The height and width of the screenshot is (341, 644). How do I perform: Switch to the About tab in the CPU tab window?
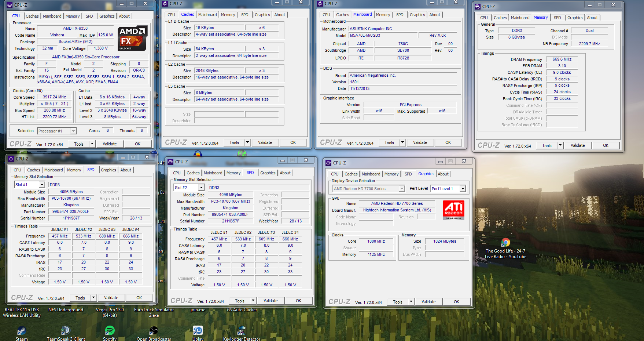coord(124,16)
